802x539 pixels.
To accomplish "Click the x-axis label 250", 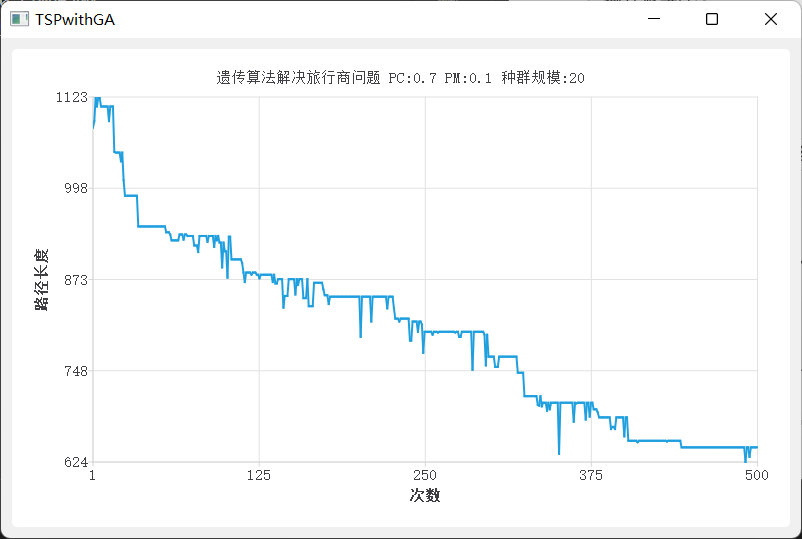I will pyautogui.click(x=425, y=475).
